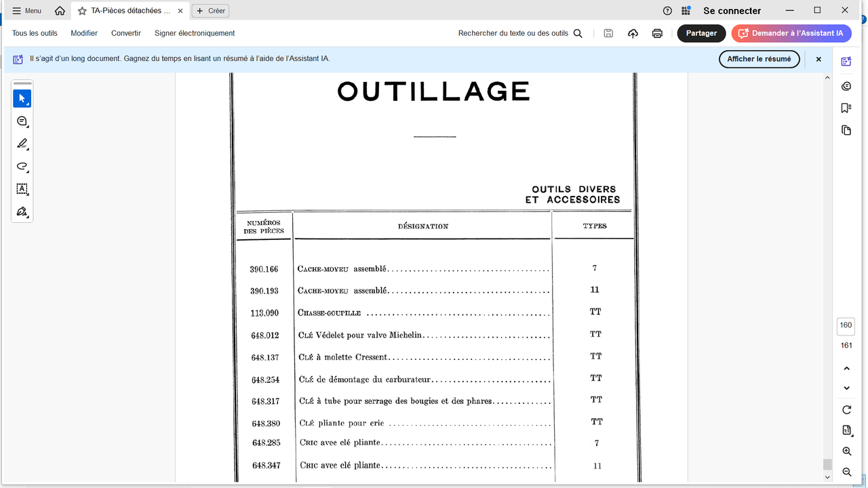The width and height of the screenshot is (868, 488).
Task: Click the text Clé de démontage du carburateur
Action: pos(366,380)
